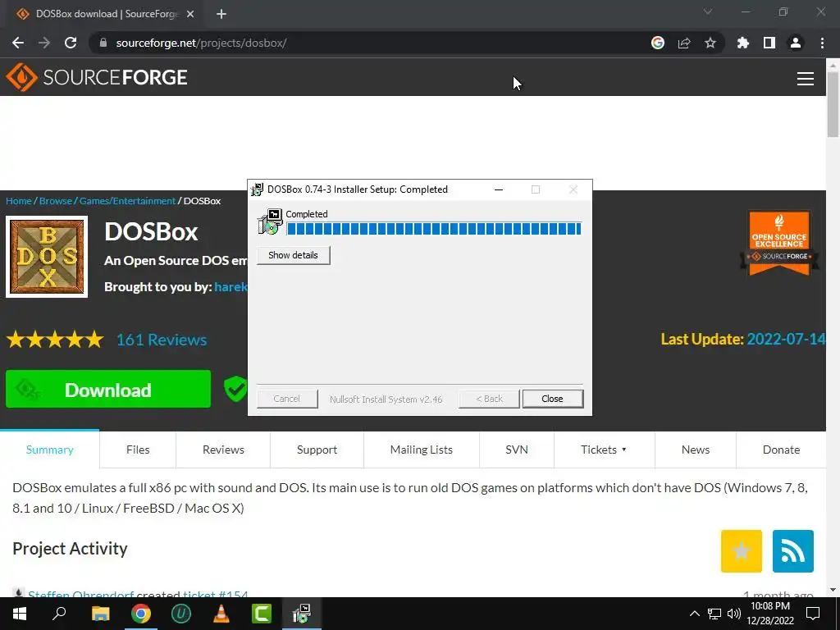
Task: Click the yellow star favorite button
Action: coord(742,550)
